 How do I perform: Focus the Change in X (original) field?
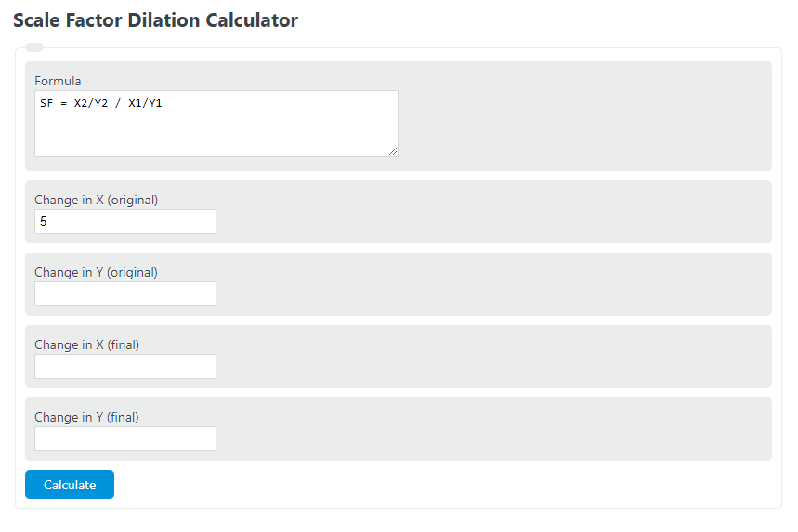[x=125, y=221]
